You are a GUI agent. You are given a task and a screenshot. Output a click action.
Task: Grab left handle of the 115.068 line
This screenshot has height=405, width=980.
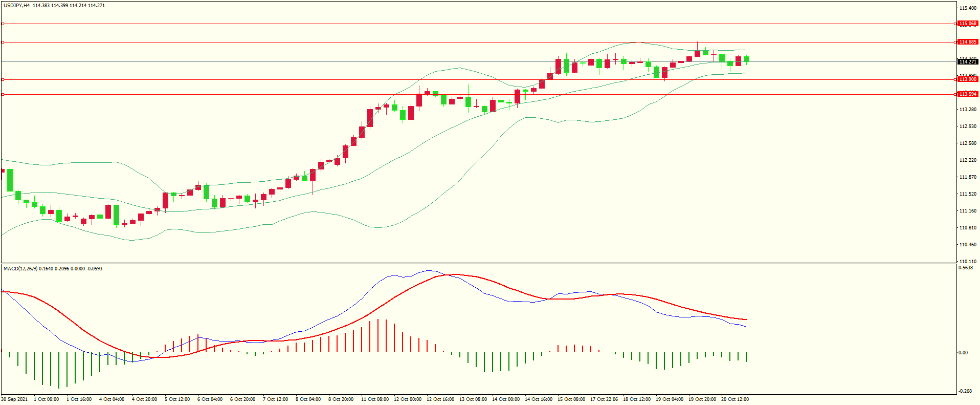[x=3, y=24]
